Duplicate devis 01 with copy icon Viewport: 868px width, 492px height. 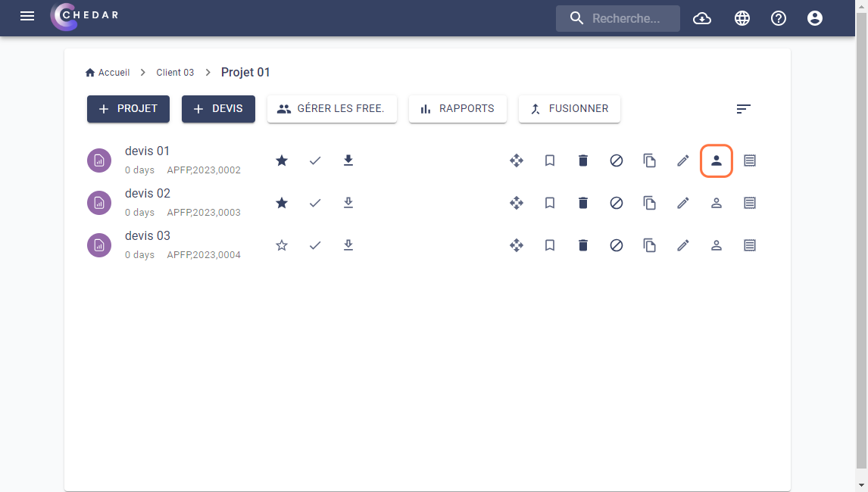tap(649, 160)
